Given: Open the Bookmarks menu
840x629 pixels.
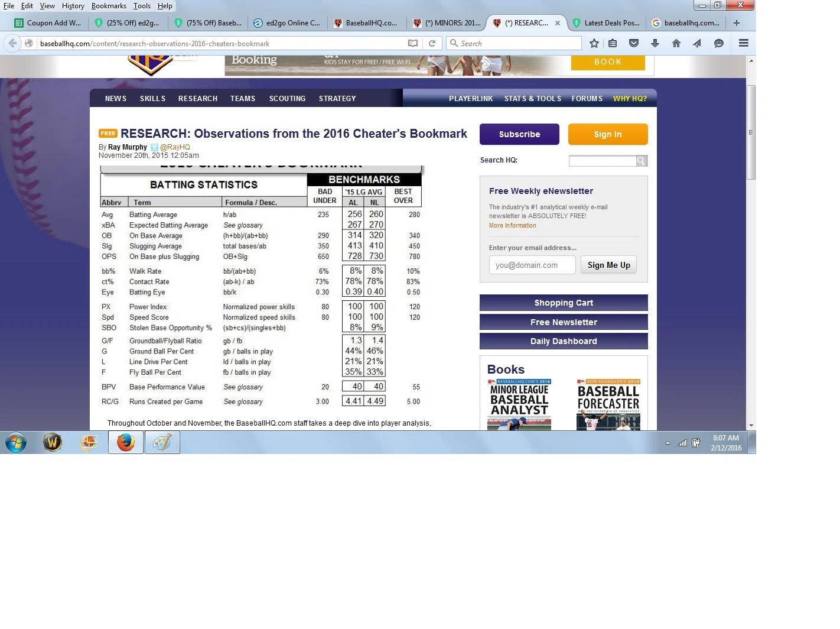Looking at the screenshot, I should 109,6.
